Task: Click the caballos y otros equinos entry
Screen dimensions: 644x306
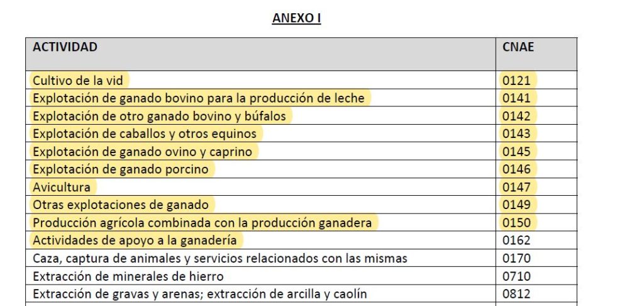Action: coord(145,133)
